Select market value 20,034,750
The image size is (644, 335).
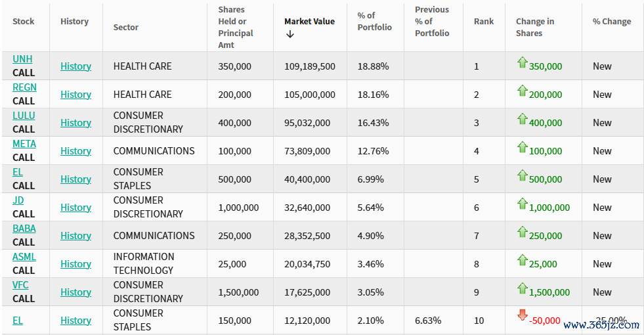(307, 264)
